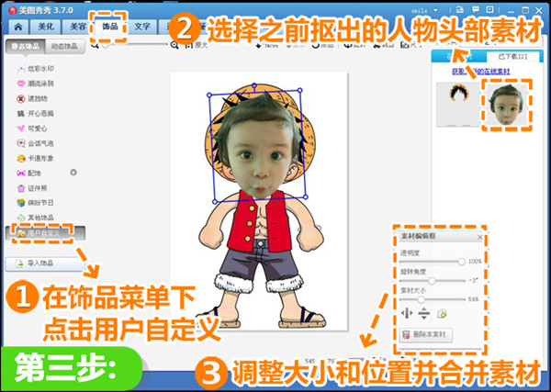Switch to the 文字 tab
Screen dimensions: 551x392
click(x=142, y=27)
